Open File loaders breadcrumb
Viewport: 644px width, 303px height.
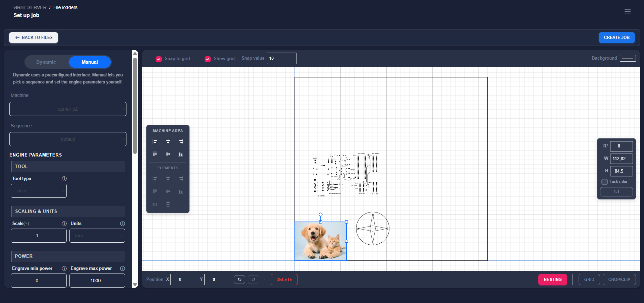pyautogui.click(x=65, y=7)
